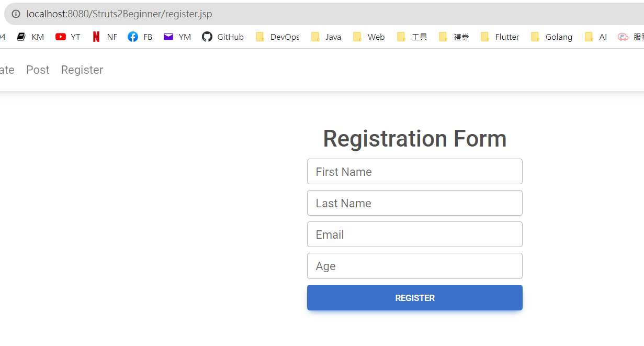Screen dimensions: 644x346
Task: Click the site info icon in address bar
Action: [x=16, y=14]
